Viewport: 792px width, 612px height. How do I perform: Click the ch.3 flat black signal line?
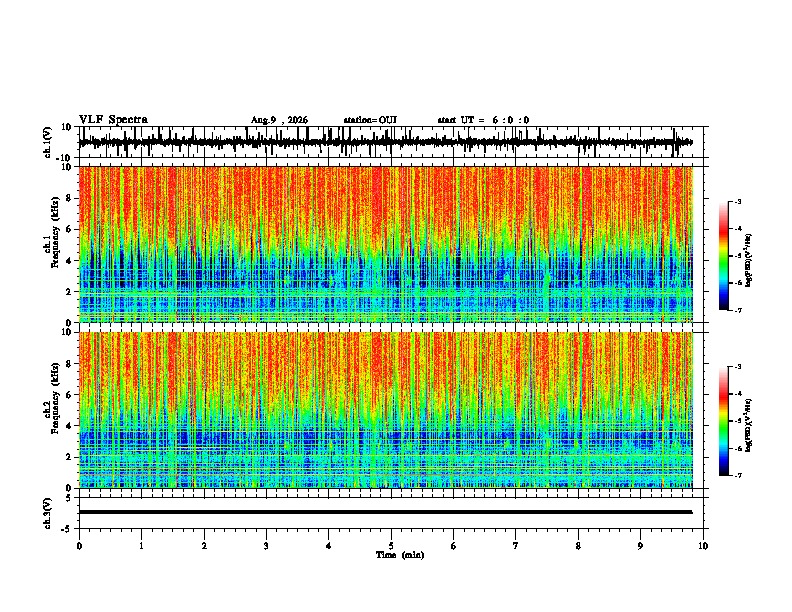click(x=385, y=512)
